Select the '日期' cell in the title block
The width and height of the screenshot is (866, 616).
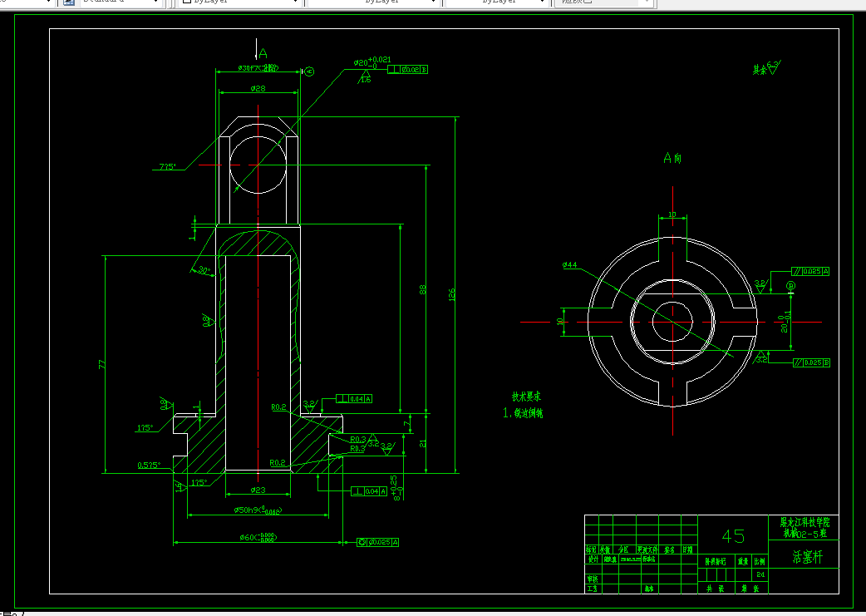point(688,549)
